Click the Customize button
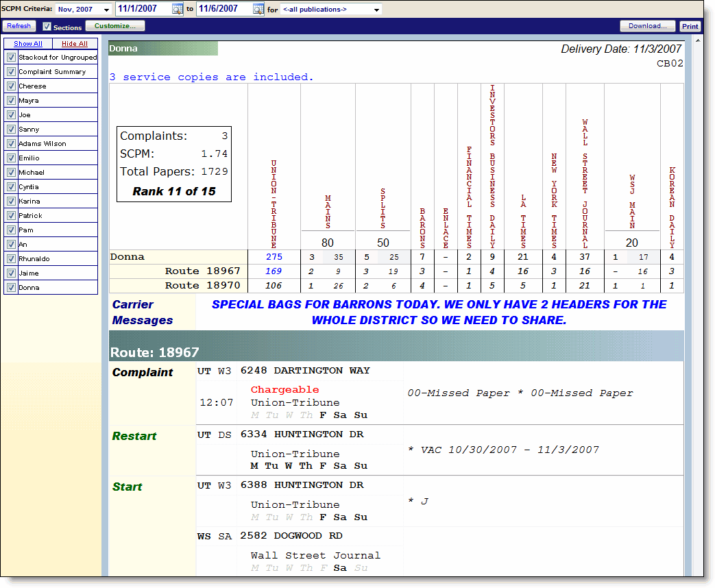The image size is (715, 588). pos(115,26)
